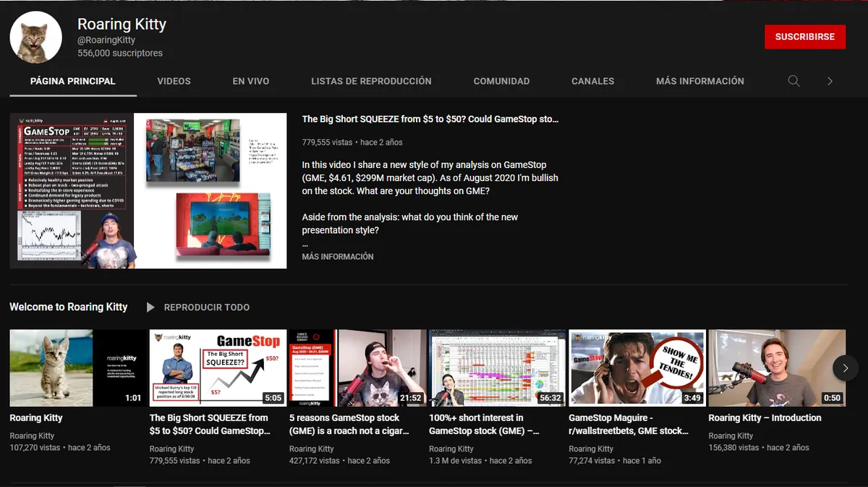This screenshot has height=487, width=868.
Task: Switch to the Videos tab
Action: pyautogui.click(x=174, y=81)
